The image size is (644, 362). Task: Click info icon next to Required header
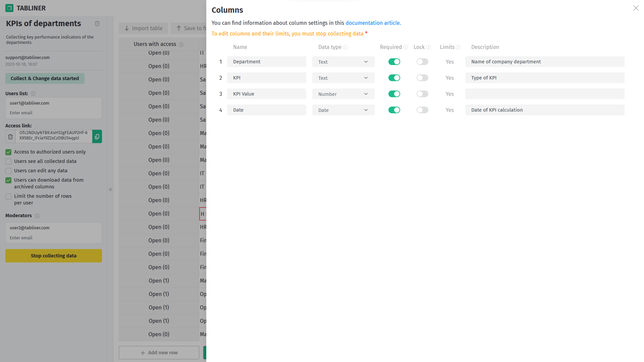click(406, 47)
